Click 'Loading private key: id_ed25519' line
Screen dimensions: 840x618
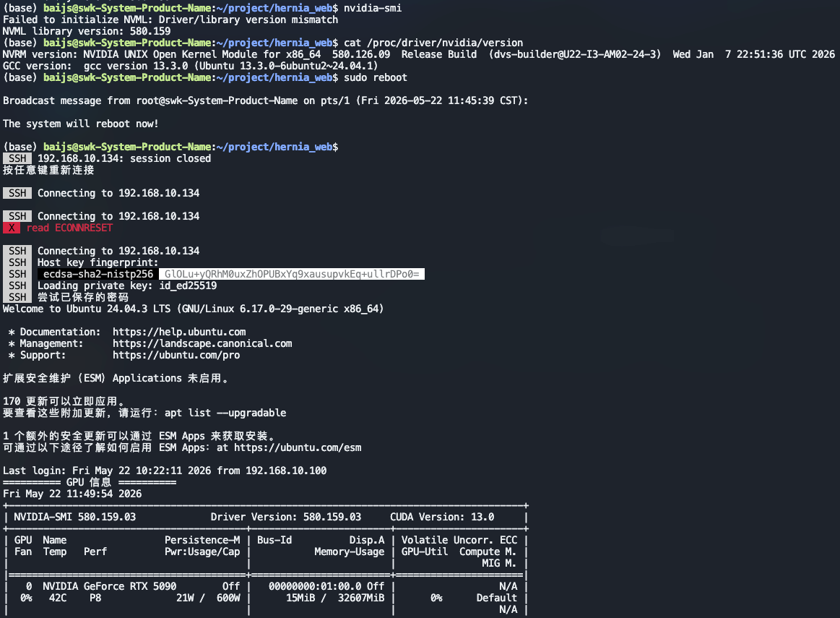click(x=127, y=286)
